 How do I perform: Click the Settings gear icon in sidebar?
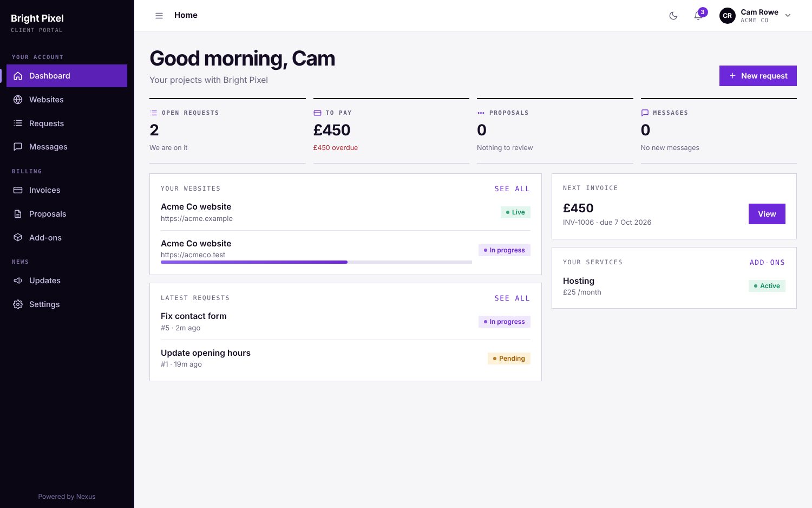pos(18,304)
